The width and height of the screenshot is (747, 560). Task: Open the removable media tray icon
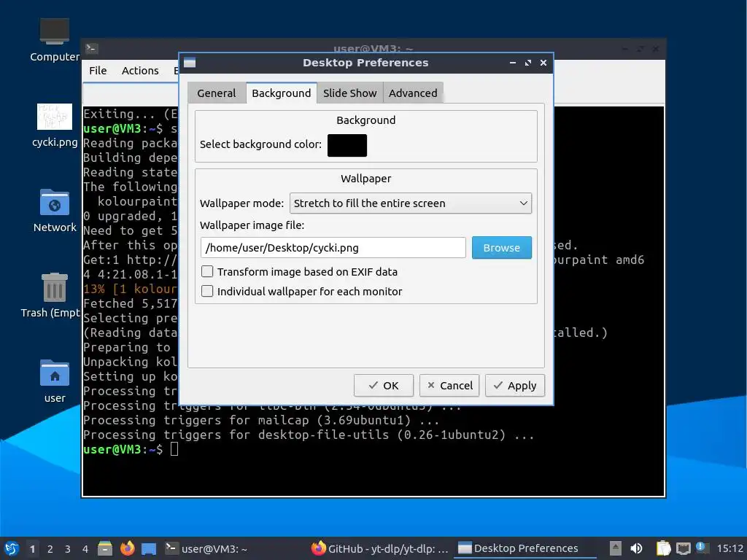pos(616,548)
